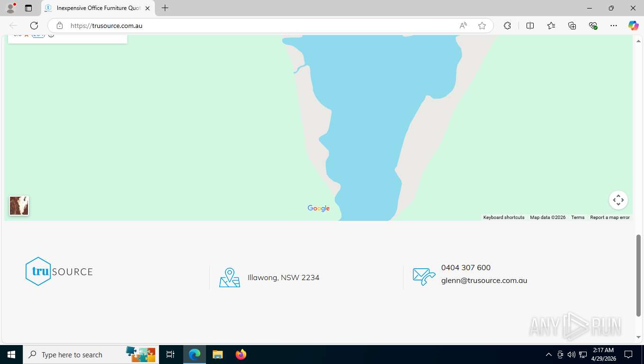The width and height of the screenshot is (644, 364).
Task: Click the page vertical scrollbar thumb
Action: (638, 275)
